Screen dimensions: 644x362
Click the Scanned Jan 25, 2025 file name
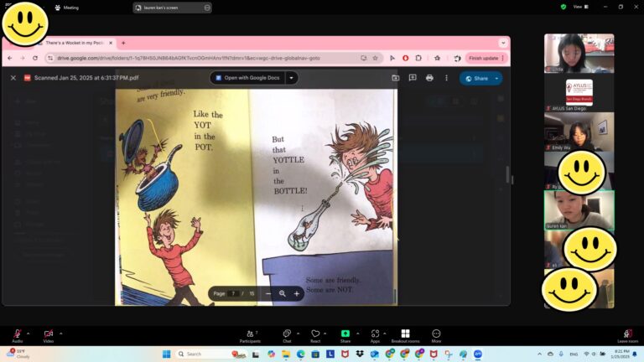point(86,78)
